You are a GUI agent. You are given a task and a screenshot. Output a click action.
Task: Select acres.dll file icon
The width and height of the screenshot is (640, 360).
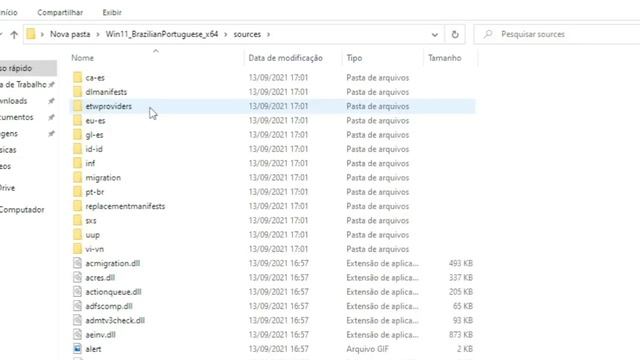coord(78,278)
